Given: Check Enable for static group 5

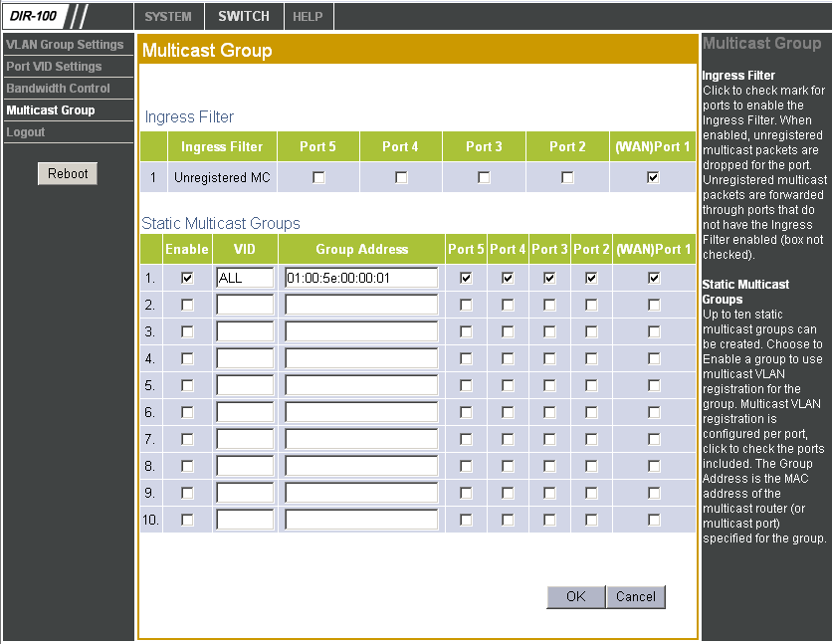Looking at the screenshot, I should pyautogui.click(x=187, y=385).
